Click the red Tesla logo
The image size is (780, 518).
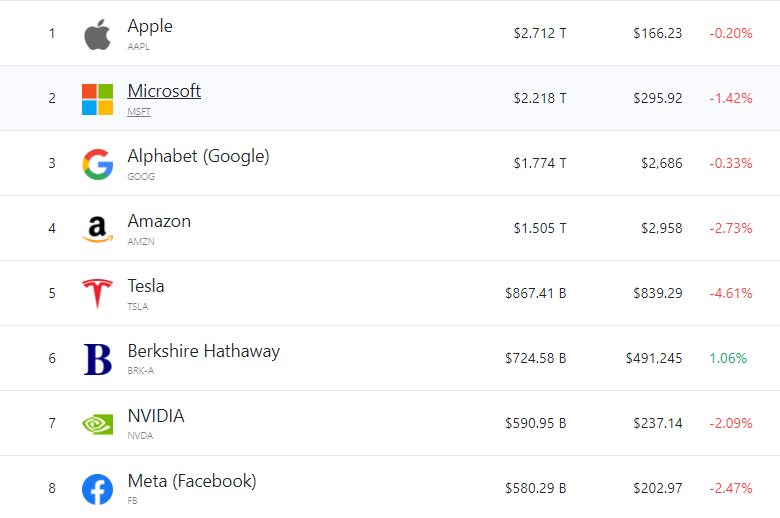point(97,294)
